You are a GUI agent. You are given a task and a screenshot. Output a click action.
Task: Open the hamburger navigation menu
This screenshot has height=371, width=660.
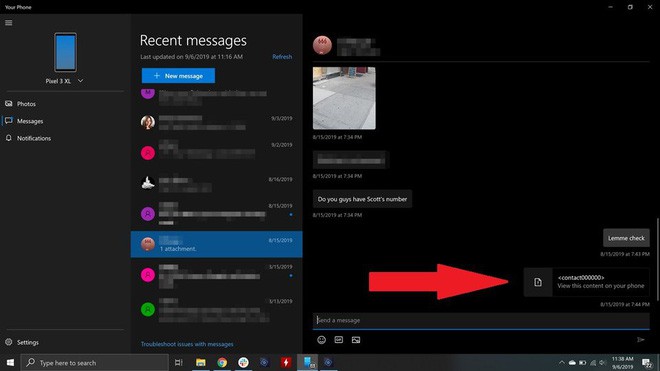click(x=9, y=23)
